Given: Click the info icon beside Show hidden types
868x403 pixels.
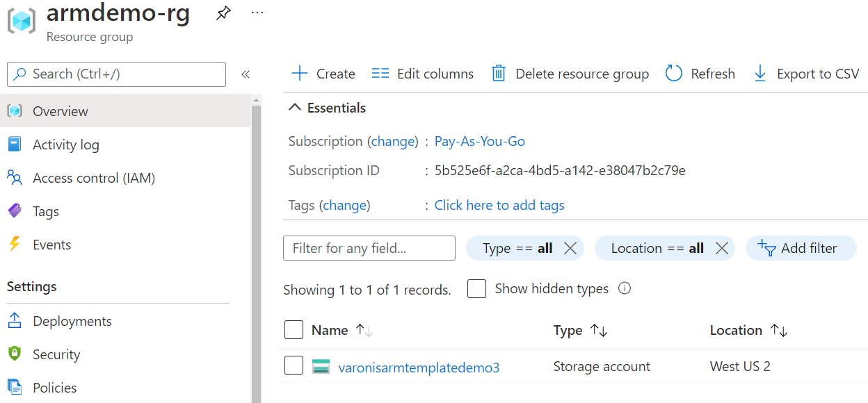Looking at the screenshot, I should tap(625, 288).
